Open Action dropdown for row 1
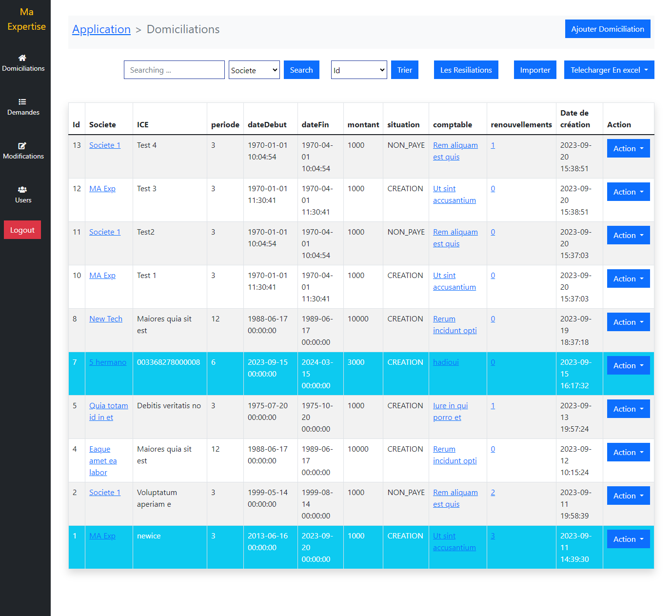This screenshot has width=672, height=616. click(629, 539)
